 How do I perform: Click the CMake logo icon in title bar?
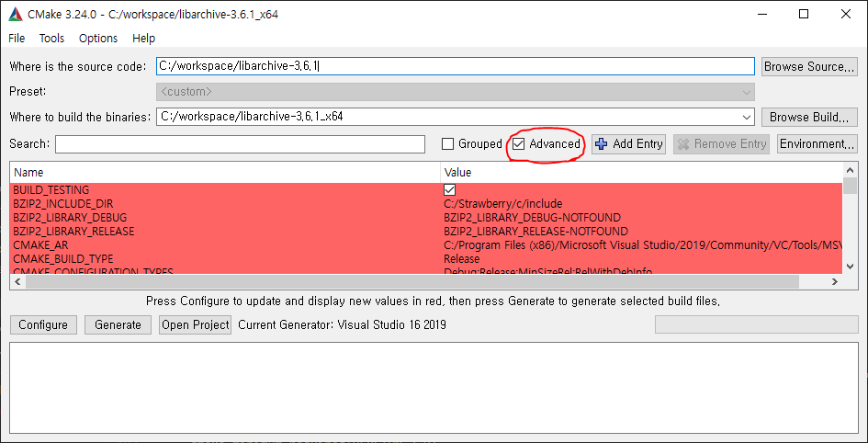(x=16, y=15)
